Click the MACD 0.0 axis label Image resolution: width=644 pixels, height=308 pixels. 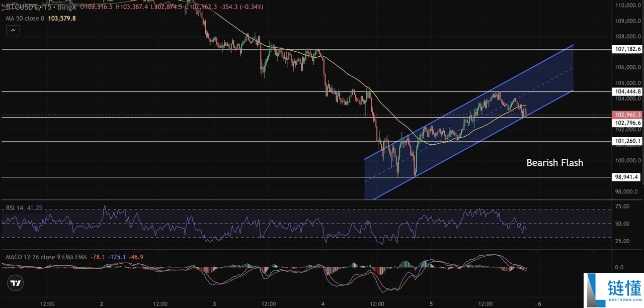(x=619, y=268)
